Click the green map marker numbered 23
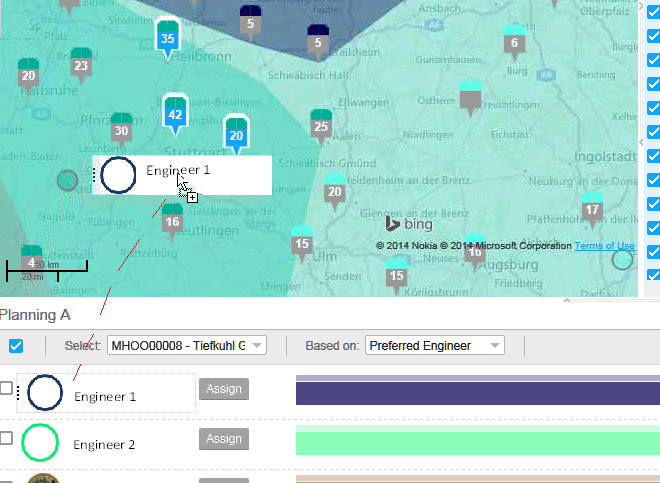 [x=81, y=65]
